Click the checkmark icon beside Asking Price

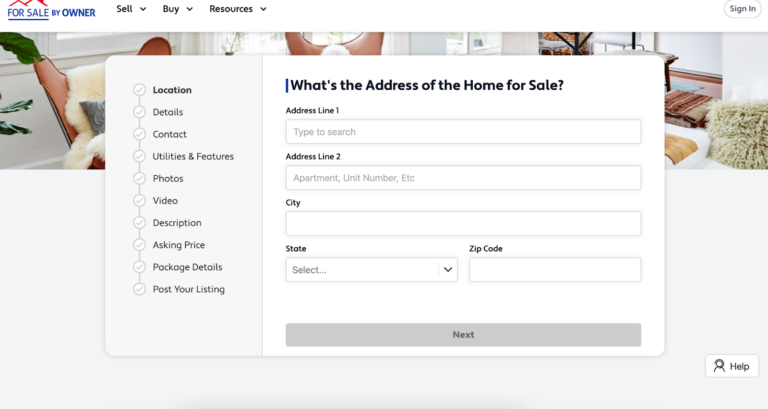click(x=139, y=245)
